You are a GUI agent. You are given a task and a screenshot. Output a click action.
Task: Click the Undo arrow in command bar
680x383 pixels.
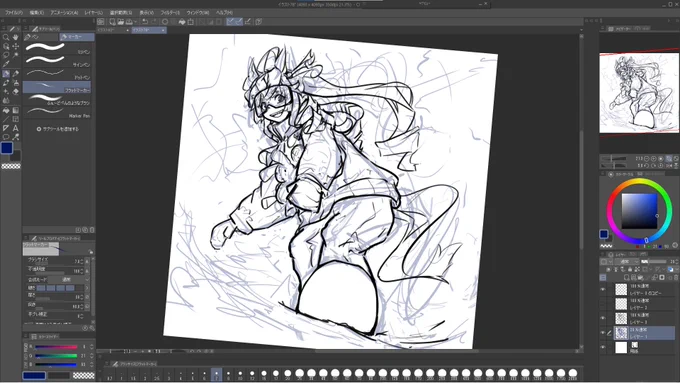(145, 21)
